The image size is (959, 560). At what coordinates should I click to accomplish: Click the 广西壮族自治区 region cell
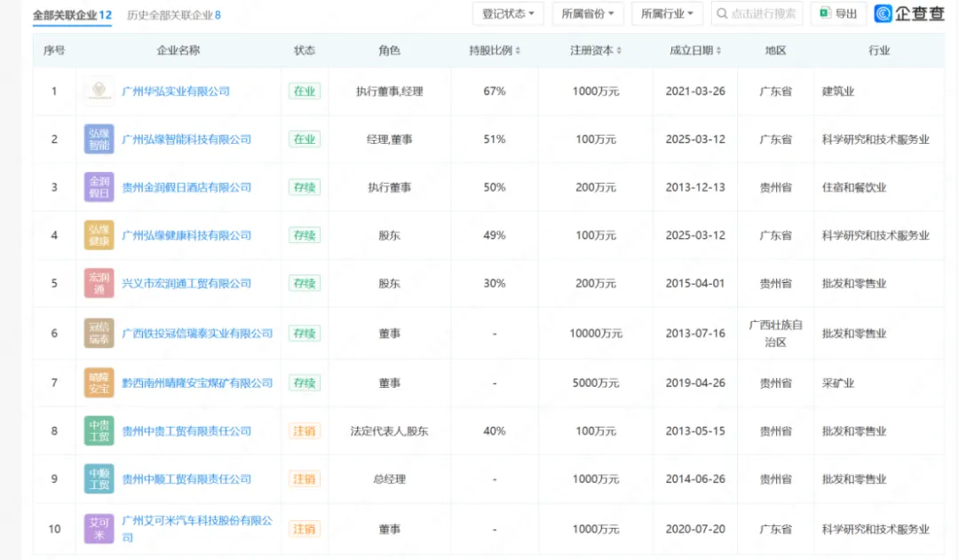tap(775, 333)
